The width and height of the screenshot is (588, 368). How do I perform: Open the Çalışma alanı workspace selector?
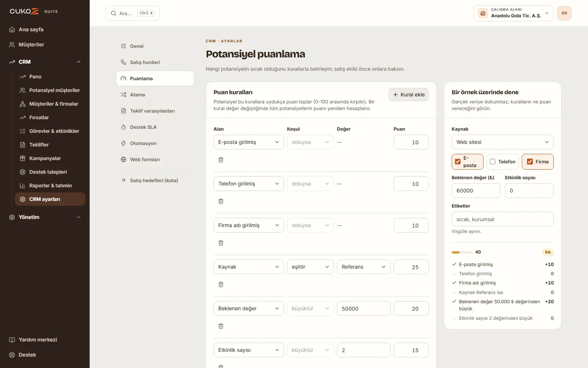click(x=513, y=13)
